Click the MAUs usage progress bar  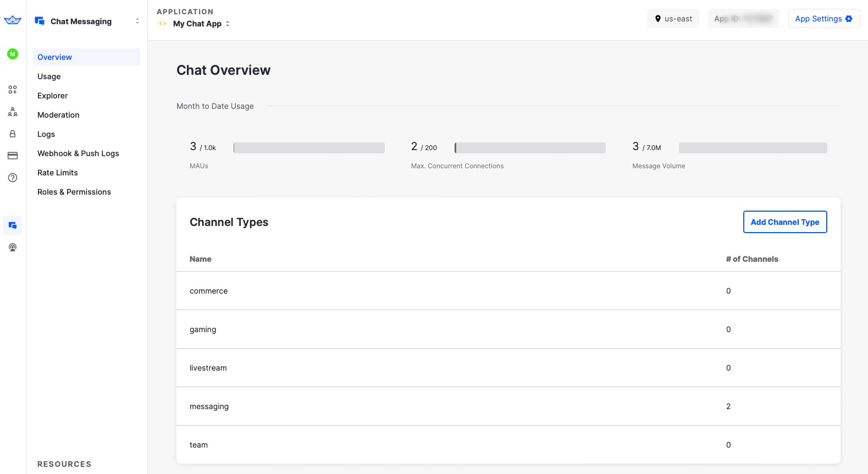point(309,148)
